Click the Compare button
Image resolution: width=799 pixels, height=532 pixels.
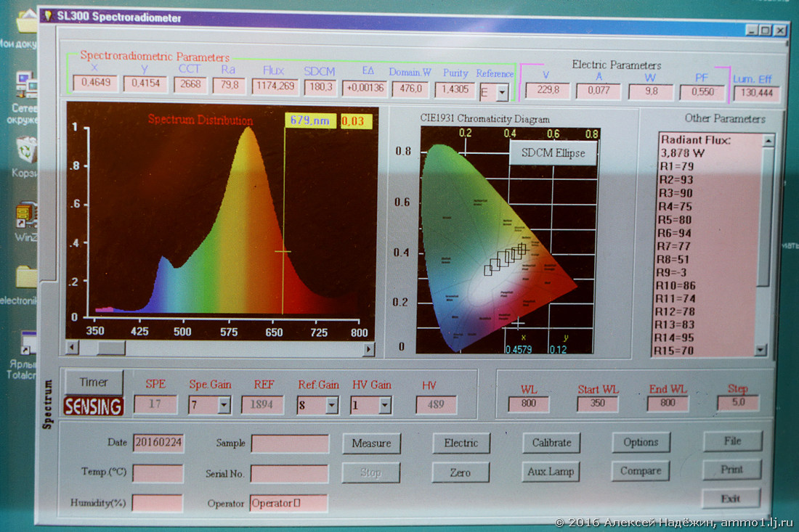[641, 471]
